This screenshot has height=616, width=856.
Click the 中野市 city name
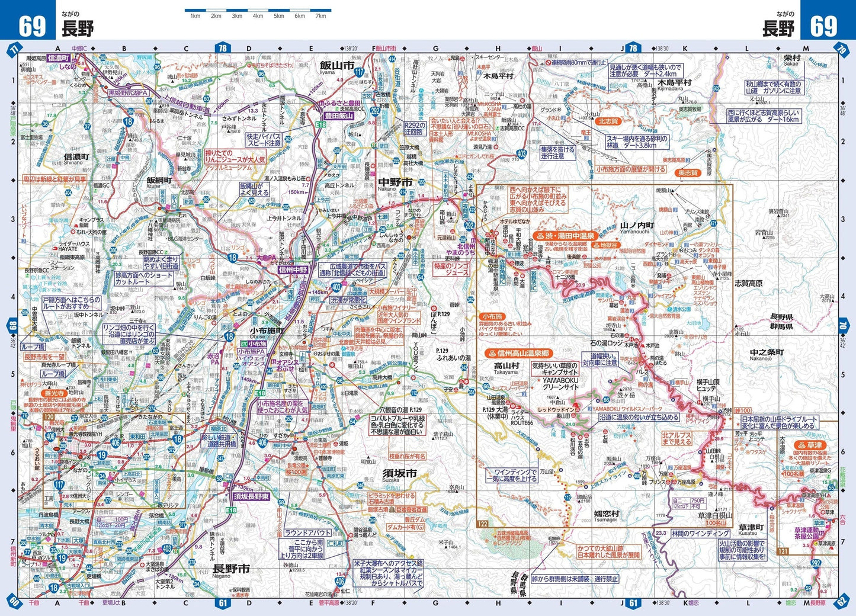(x=395, y=182)
